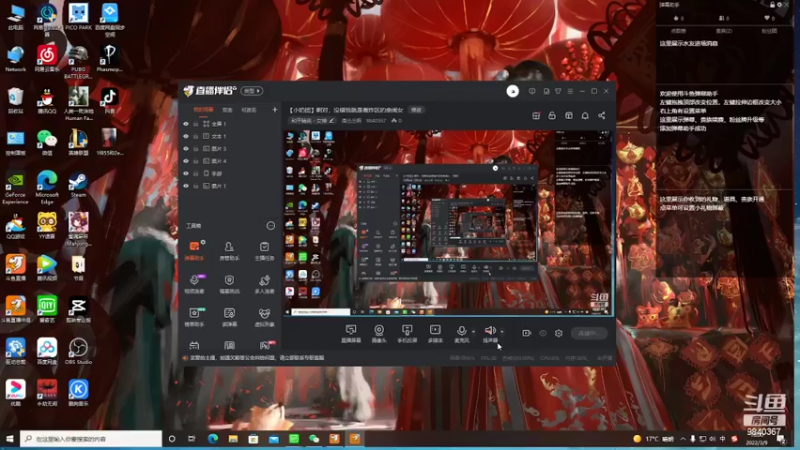Click the start live button at bottom right
Image resolution: width=800 pixels, height=450 pixels.
[x=589, y=333]
